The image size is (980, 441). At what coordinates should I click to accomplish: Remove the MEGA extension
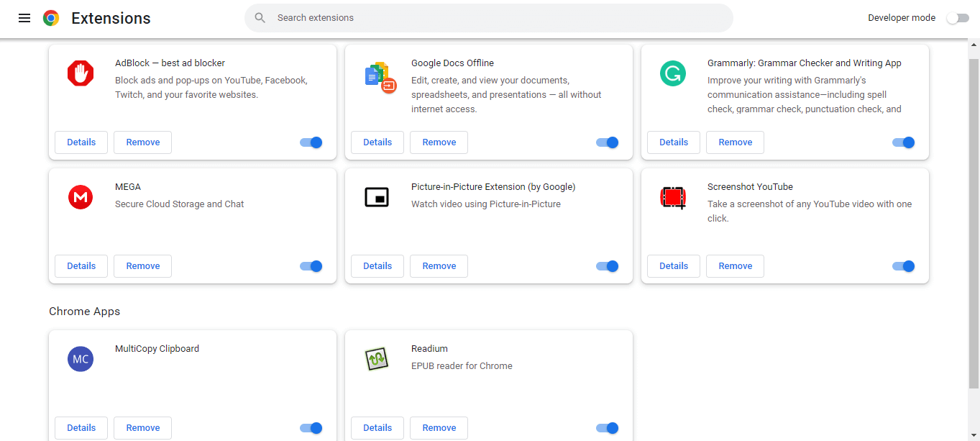click(x=143, y=266)
